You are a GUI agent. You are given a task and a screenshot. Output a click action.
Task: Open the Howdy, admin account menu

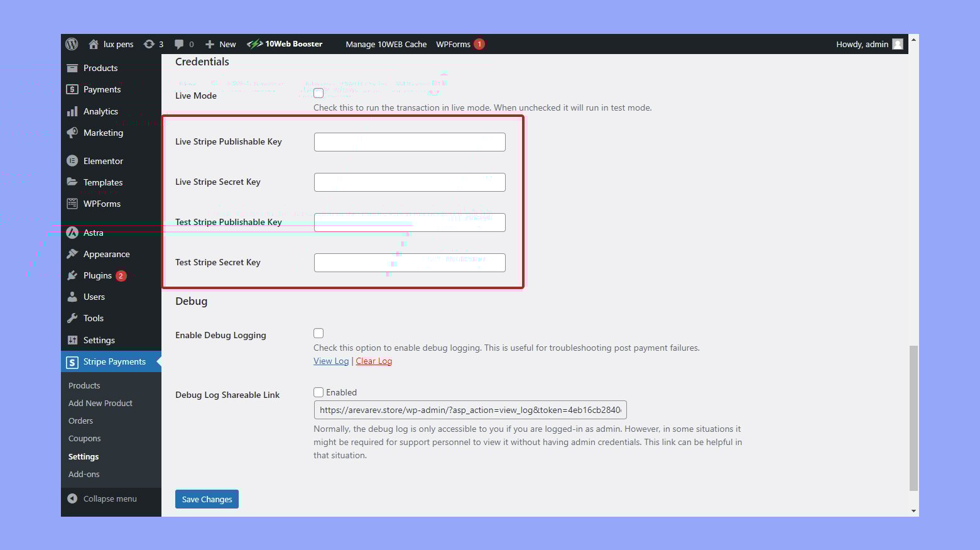(x=862, y=44)
